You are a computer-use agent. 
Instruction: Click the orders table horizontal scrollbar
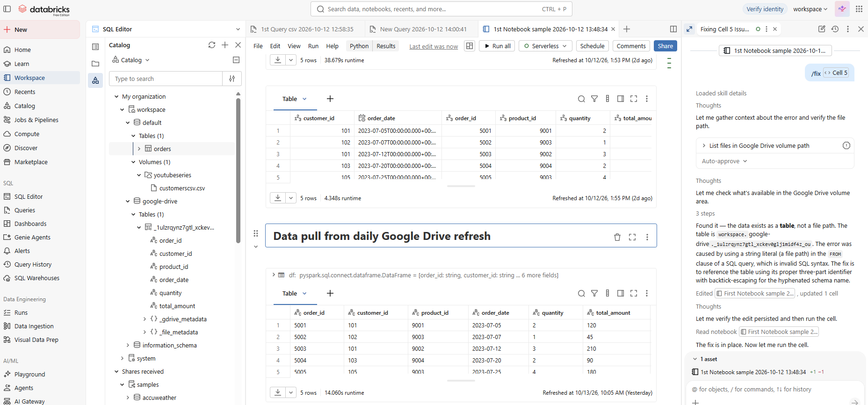pos(461,186)
